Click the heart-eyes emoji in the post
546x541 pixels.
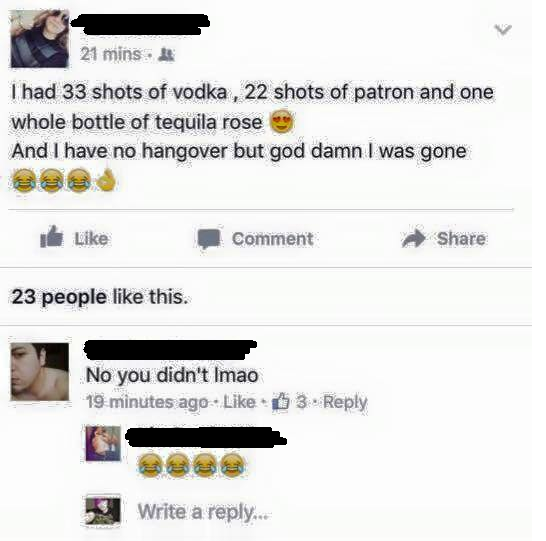(283, 121)
